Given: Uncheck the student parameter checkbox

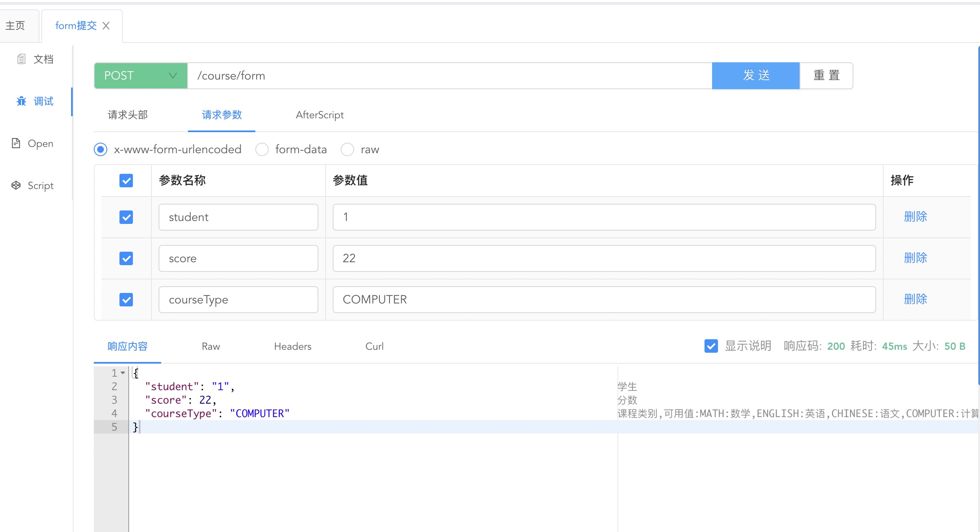Looking at the screenshot, I should (x=126, y=217).
